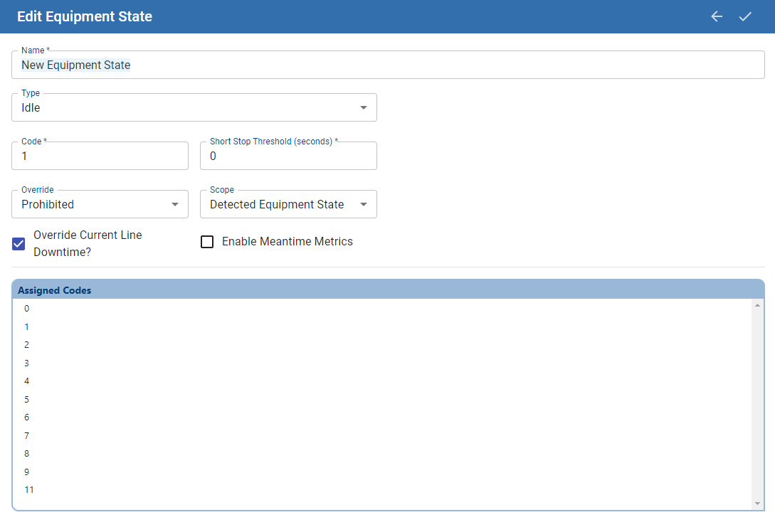
Task: Choose assigned code 3 from list
Action: coord(27,363)
